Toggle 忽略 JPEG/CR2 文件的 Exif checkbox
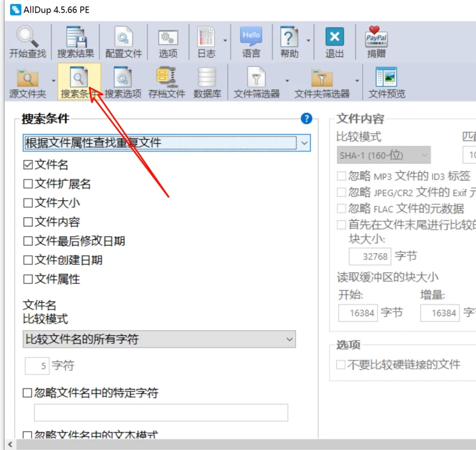Screen dimensions: 476x450 pyautogui.click(x=341, y=192)
